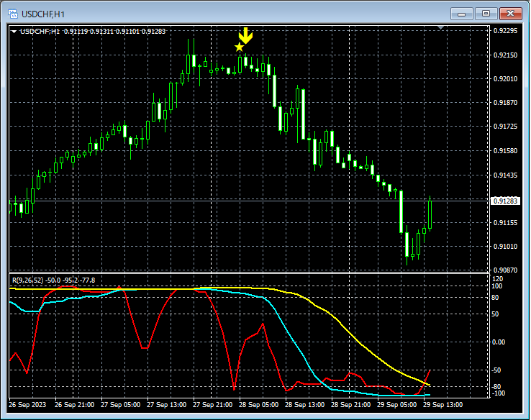Click the 0.92010 price scale label

click(x=505, y=78)
